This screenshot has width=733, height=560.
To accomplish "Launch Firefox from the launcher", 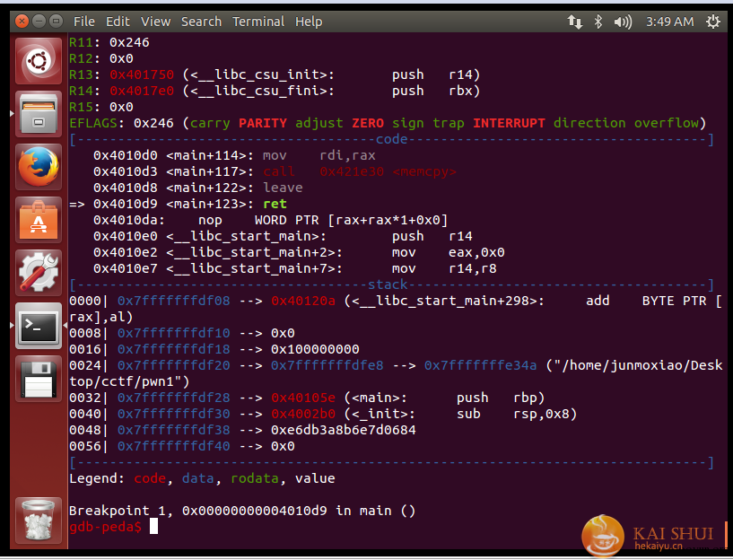I will point(39,167).
